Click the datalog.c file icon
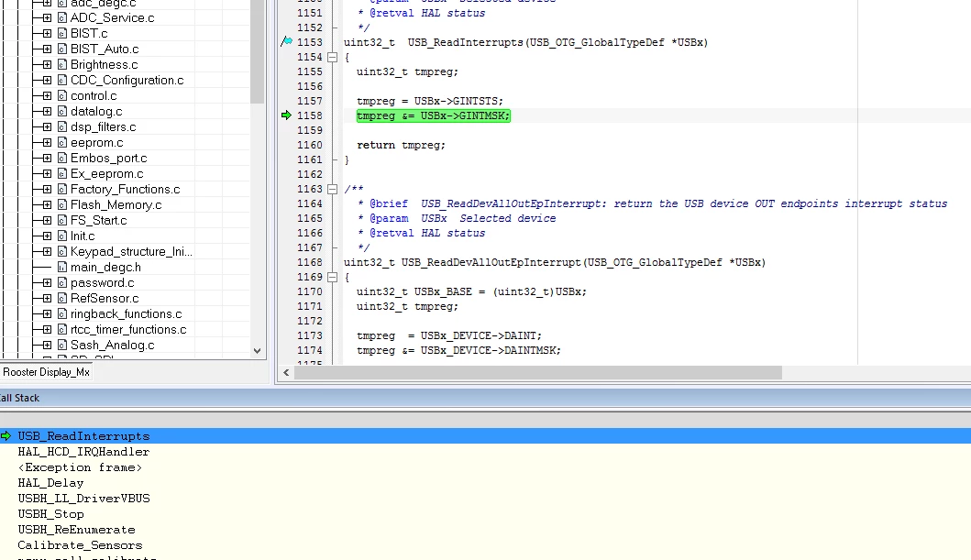This screenshot has height=560, width=971. 62,112
